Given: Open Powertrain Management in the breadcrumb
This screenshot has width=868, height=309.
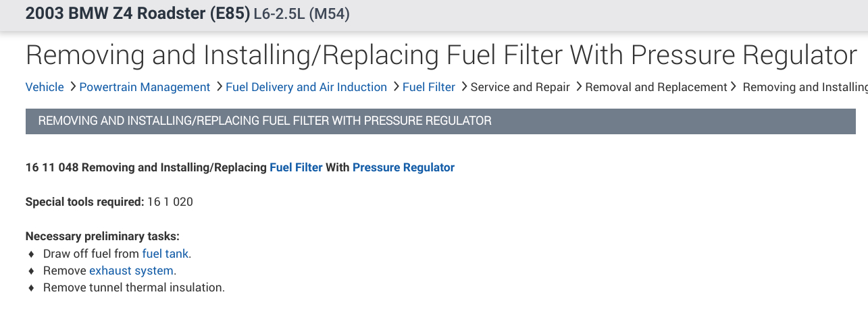Looking at the screenshot, I should point(145,87).
